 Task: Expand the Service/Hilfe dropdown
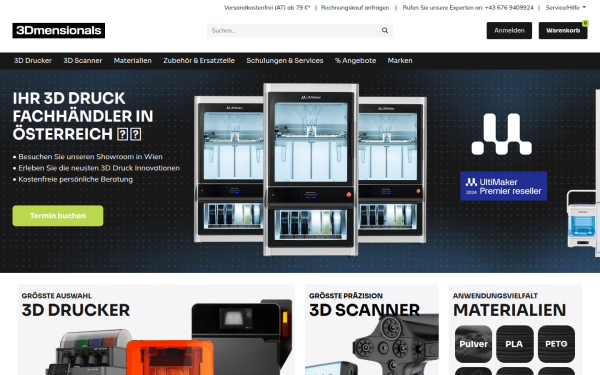[566, 8]
